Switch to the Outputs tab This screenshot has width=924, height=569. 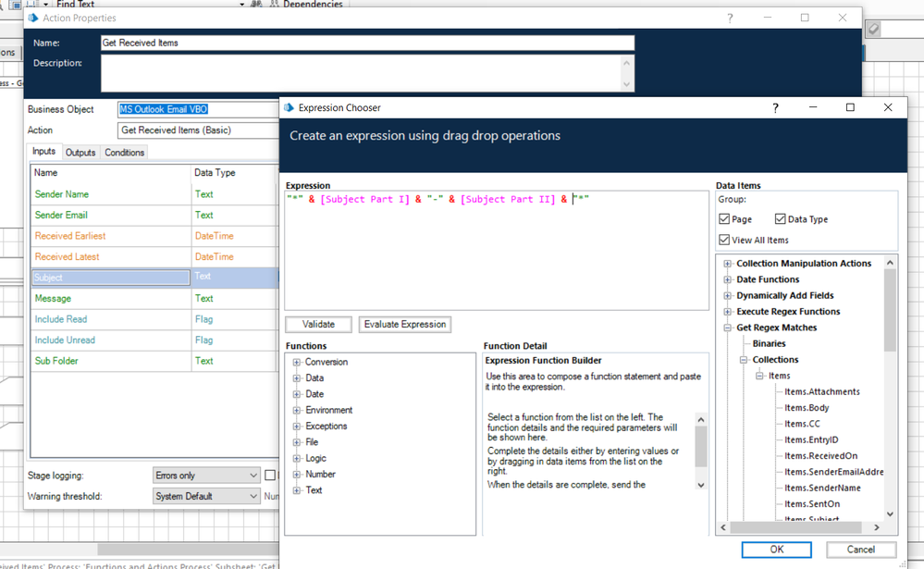[x=80, y=152]
